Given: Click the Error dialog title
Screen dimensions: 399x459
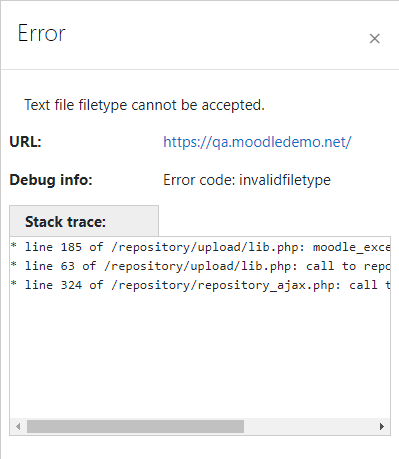Looking at the screenshot, I should click(42, 33).
